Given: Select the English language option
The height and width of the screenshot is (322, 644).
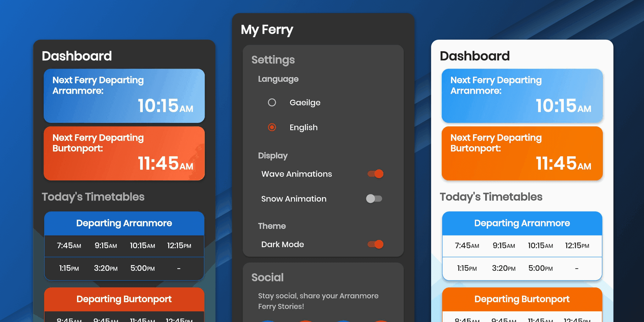Looking at the screenshot, I should click(x=272, y=127).
